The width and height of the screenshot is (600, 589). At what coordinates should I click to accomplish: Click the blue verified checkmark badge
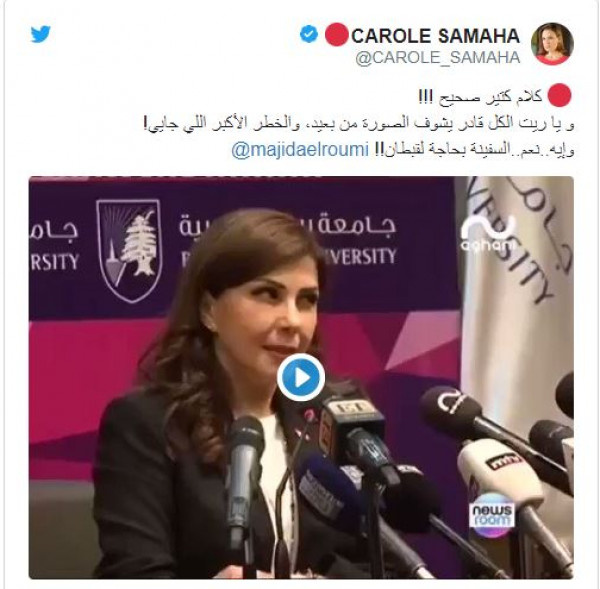(x=309, y=34)
